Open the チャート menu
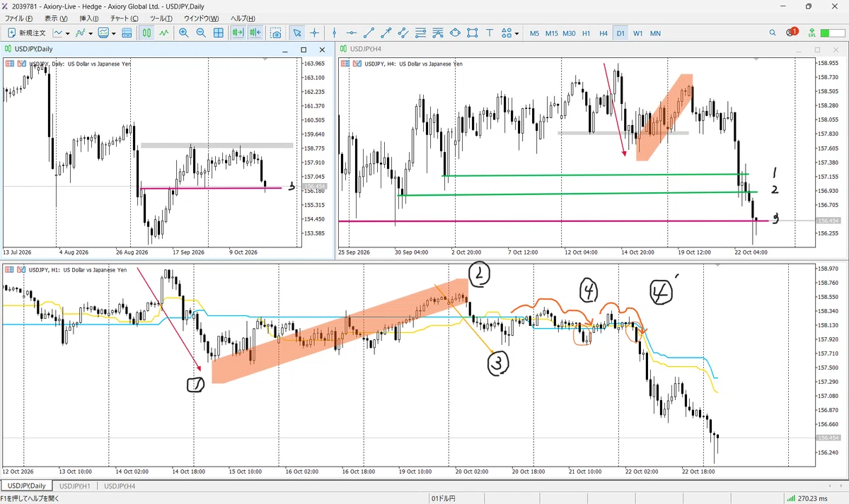 (x=125, y=18)
